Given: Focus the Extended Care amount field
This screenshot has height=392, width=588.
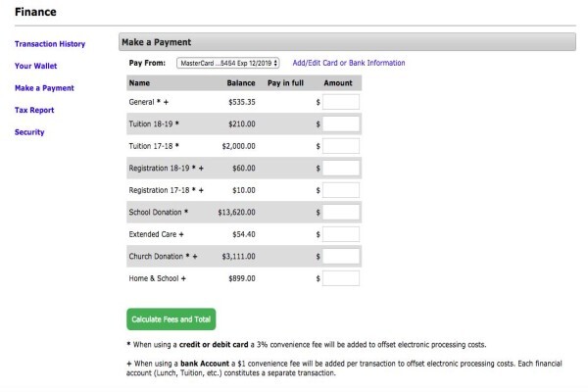Looking at the screenshot, I should [341, 234].
